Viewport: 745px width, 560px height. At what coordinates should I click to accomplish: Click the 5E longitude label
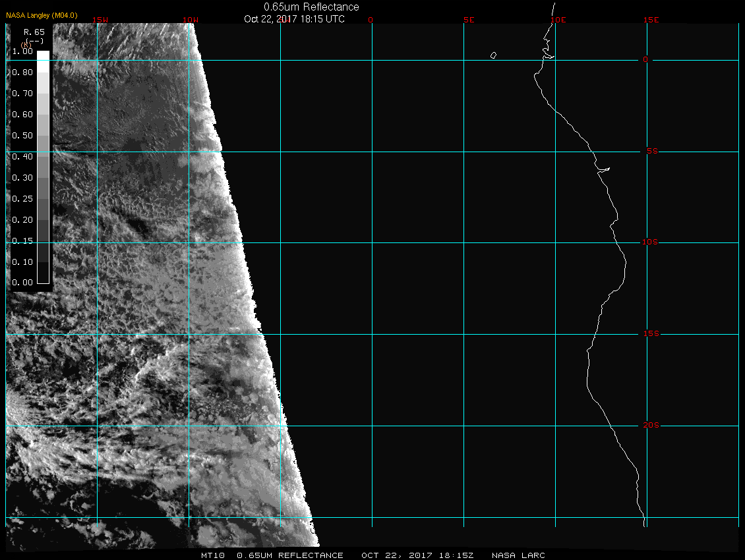pos(469,20)
